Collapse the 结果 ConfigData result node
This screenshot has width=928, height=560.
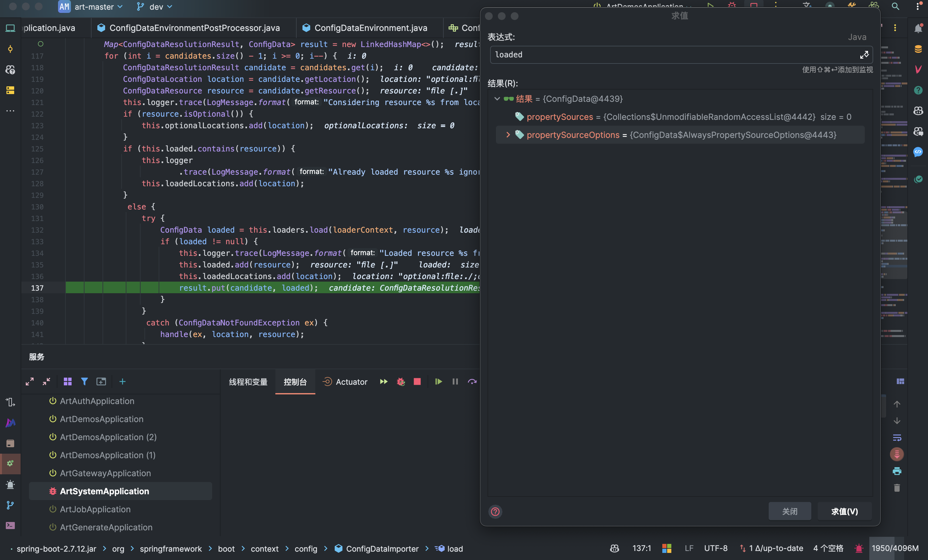(x=497, y=99)
